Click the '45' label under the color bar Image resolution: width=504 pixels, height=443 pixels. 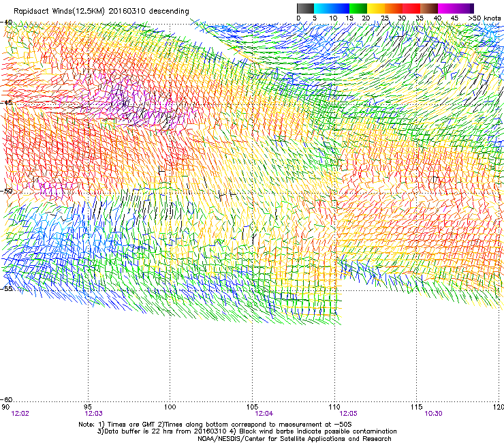click(454, 18)
